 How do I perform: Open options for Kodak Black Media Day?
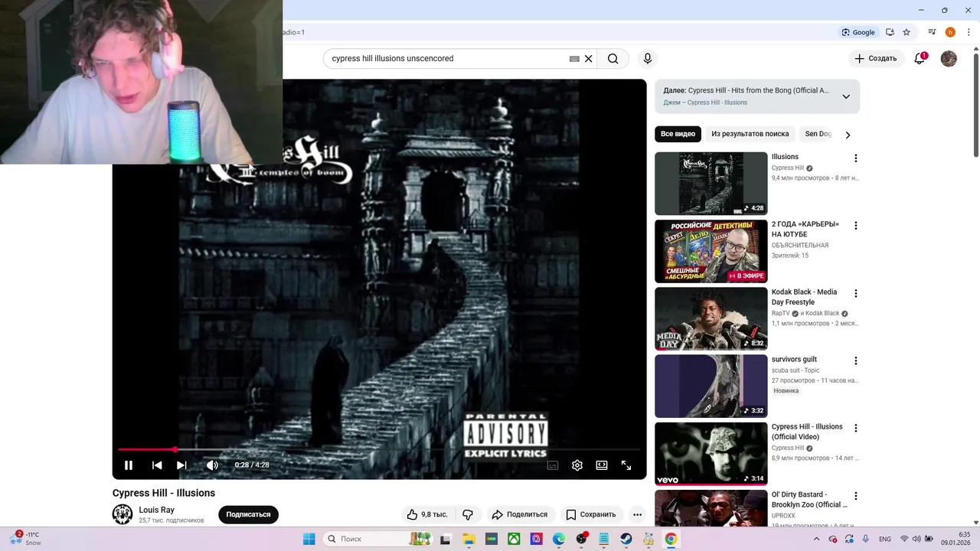pyautogui.click(x=856, y=293)
